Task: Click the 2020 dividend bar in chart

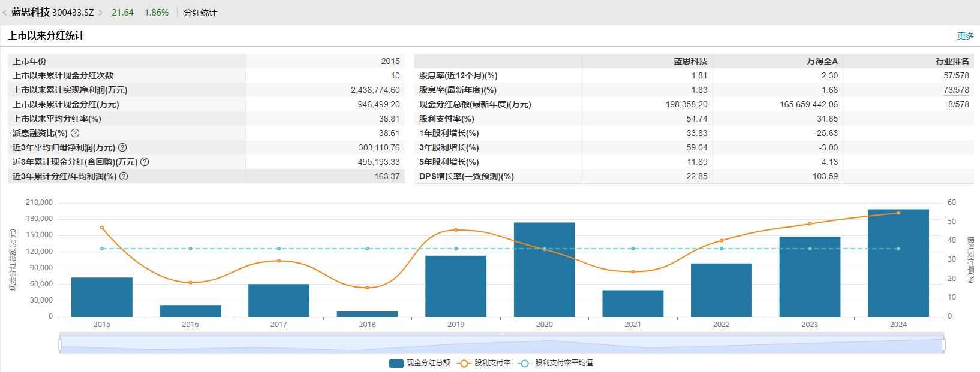Action: (544, 270)
